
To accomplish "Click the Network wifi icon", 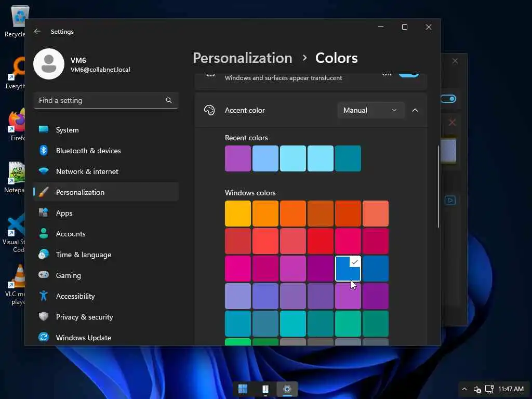I will point(44,171).
